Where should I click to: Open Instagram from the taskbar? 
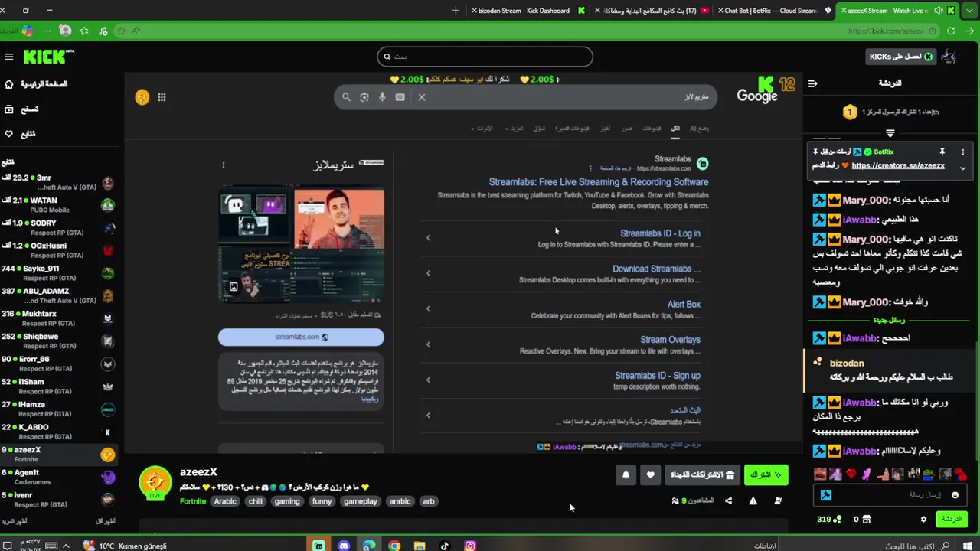[x=470, y=546]
